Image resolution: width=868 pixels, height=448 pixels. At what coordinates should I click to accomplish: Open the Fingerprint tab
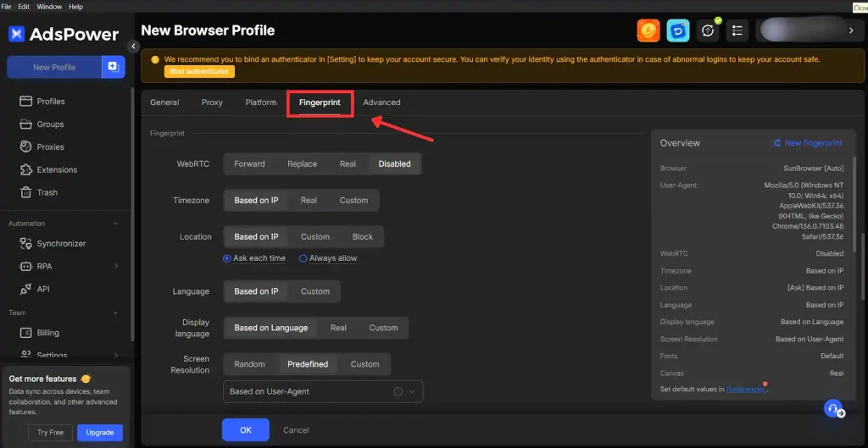click(320, 102)
